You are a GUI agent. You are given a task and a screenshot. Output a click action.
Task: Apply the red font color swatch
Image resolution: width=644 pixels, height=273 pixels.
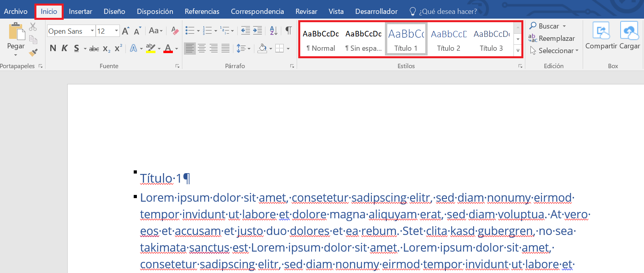coord(168,48)
